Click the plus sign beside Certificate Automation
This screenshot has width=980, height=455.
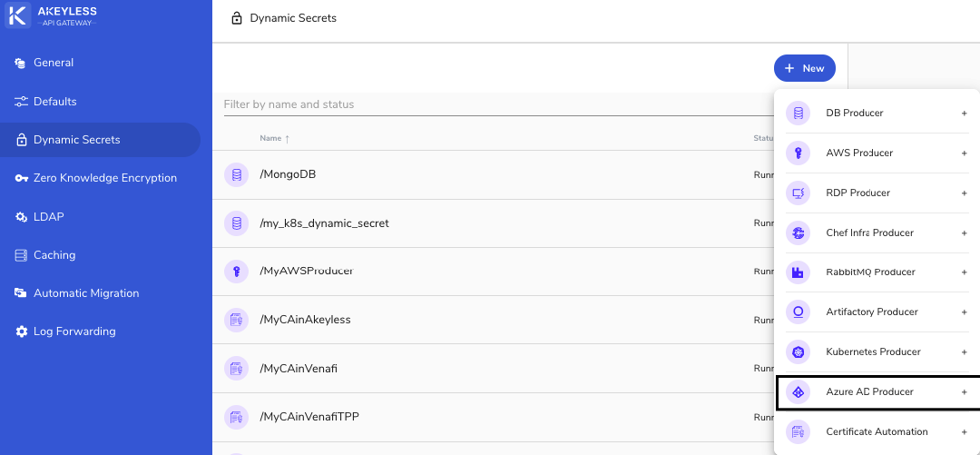tap(965, 432)
